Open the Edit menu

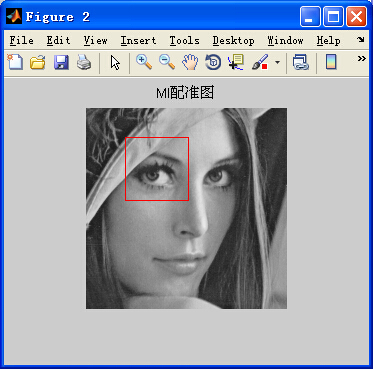click(58, 41)
